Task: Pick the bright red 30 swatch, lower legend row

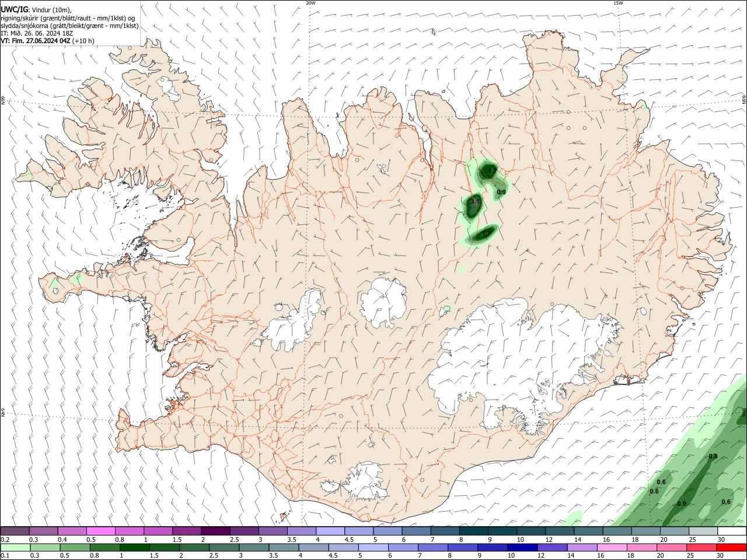Action: pos(731,547)
